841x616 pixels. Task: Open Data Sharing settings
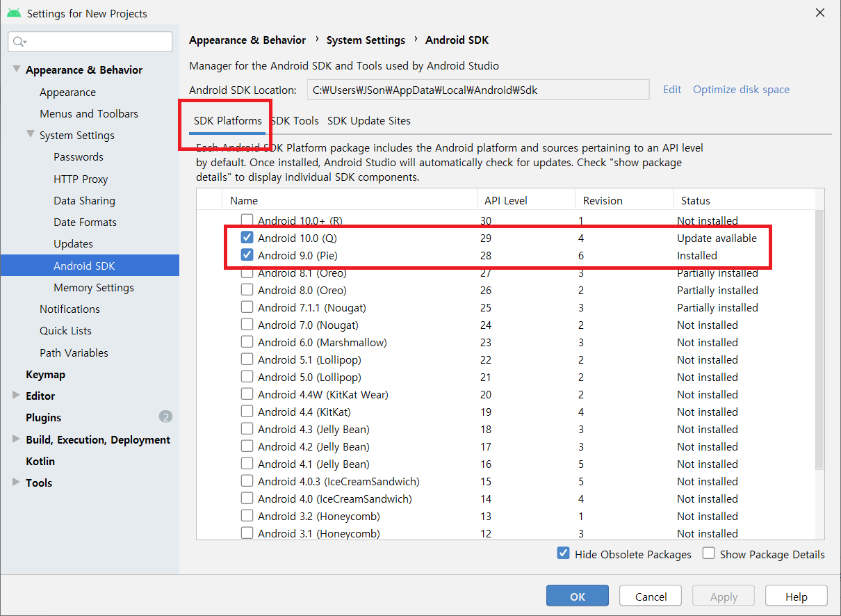pos(84,200)
